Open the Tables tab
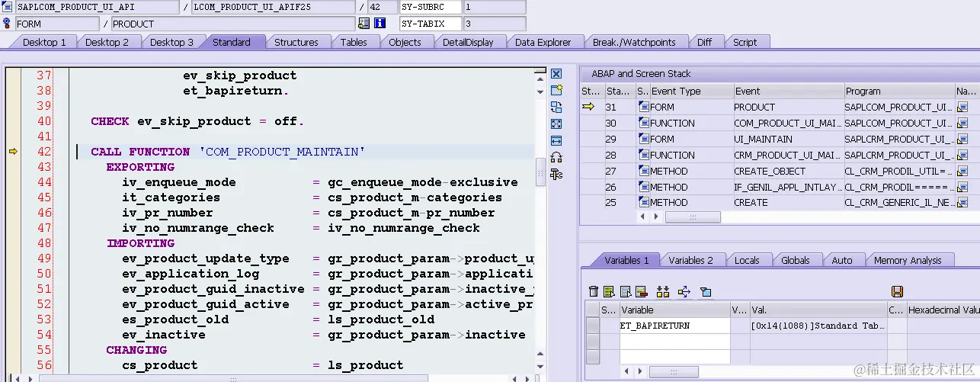Screen dimensions: 980x382 354,42
